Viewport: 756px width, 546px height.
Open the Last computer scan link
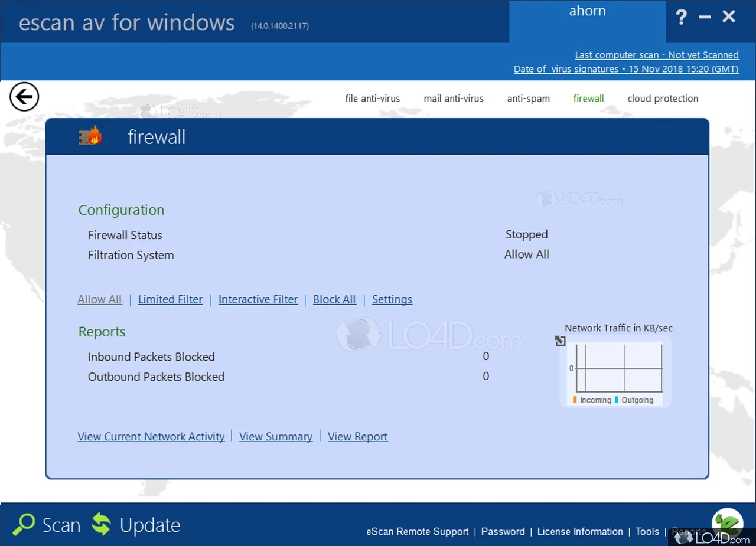tap(657, 55)
